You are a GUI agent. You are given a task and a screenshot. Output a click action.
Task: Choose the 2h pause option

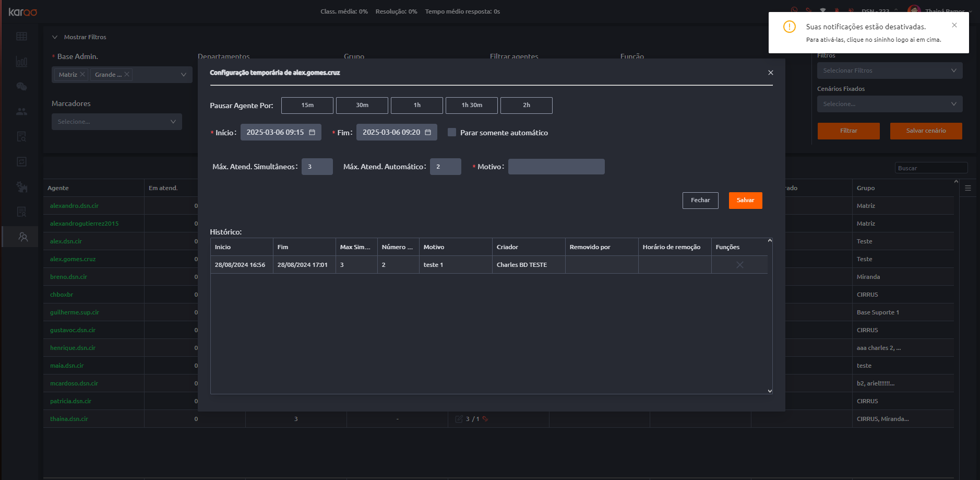click(x=526, y=106)
